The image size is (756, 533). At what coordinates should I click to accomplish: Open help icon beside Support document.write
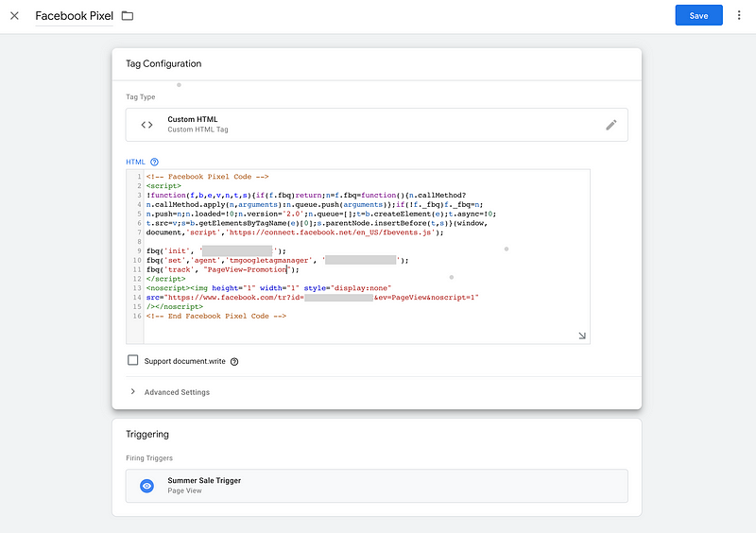click(234, 362)
